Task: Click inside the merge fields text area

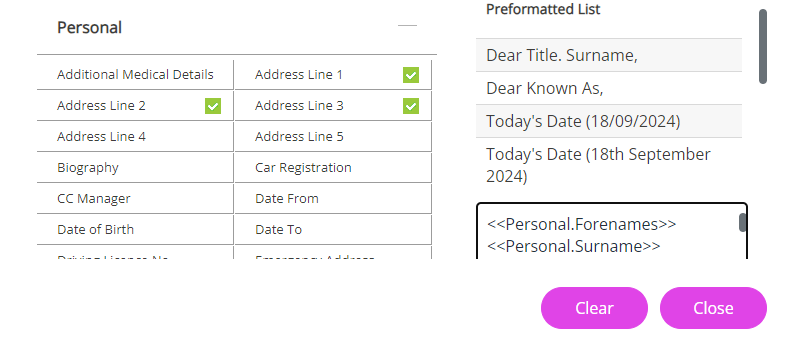Action: pos(612,232)
